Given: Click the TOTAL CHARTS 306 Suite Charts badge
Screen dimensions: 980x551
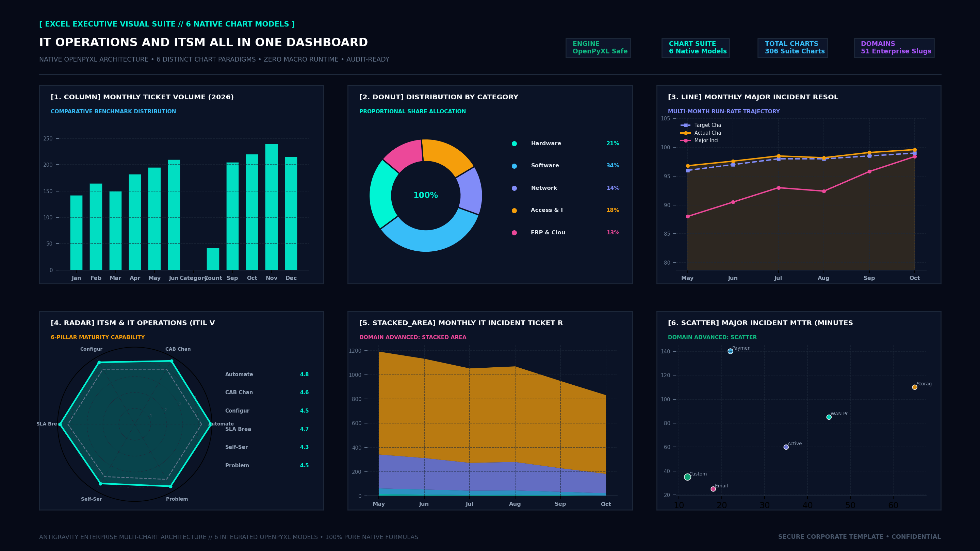Looking at the screenshot, I should [x=793, y=48].
